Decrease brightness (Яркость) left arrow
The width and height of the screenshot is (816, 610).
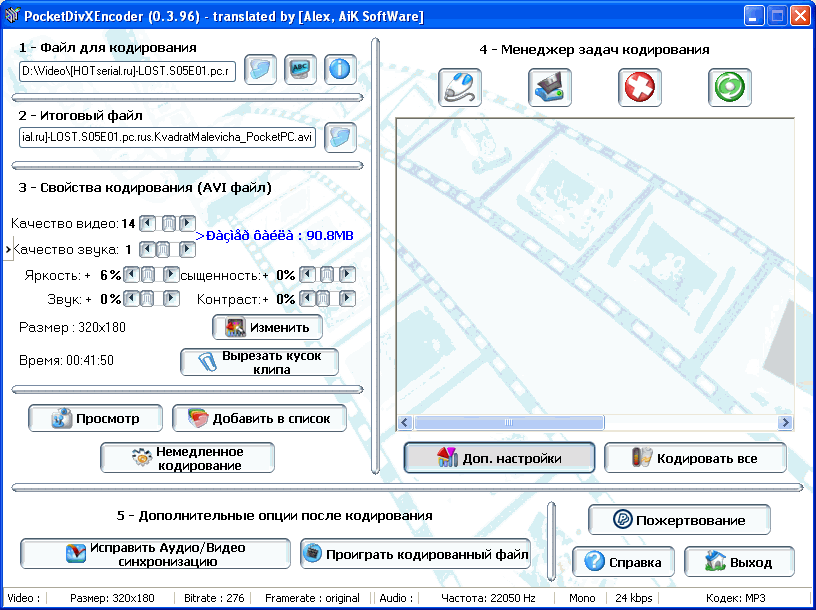(132, 274)
